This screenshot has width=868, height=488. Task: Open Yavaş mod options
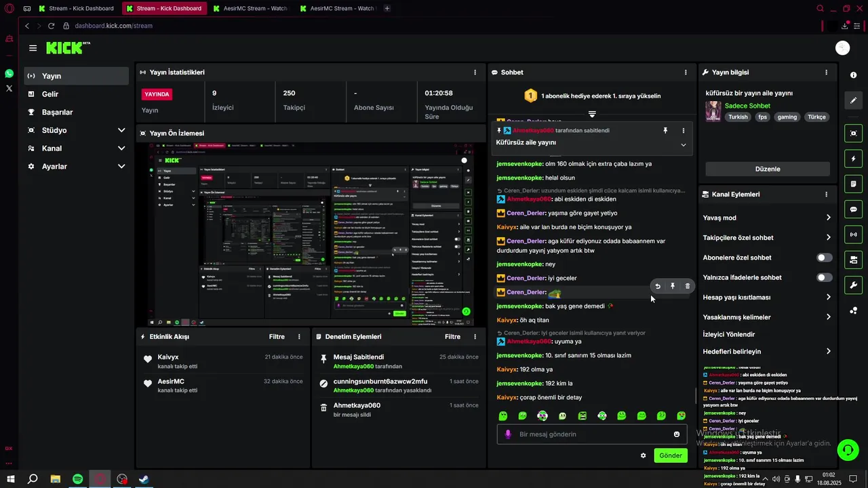[x=767, y=218]
